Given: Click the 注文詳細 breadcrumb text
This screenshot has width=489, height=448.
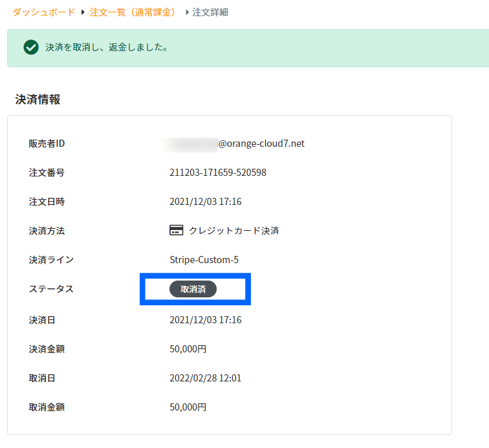Looking at the screenshot, I should [210, 12].
